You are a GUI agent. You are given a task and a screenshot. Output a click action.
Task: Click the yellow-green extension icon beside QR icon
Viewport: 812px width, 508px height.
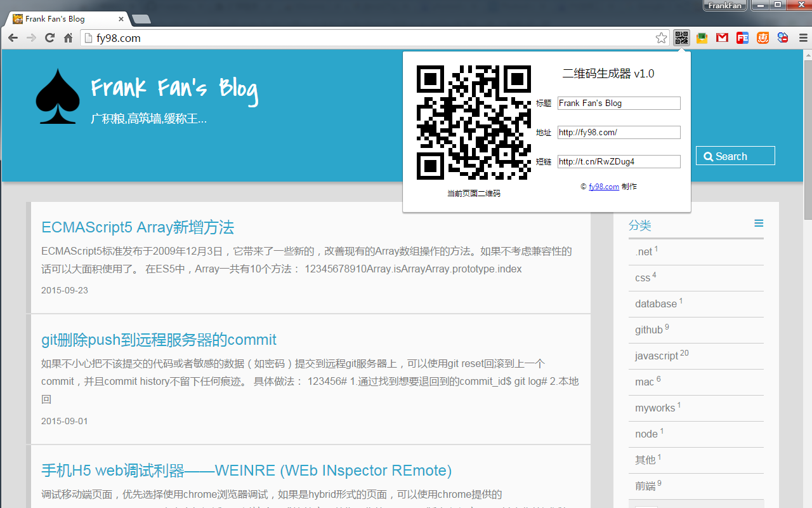[702, 38]
